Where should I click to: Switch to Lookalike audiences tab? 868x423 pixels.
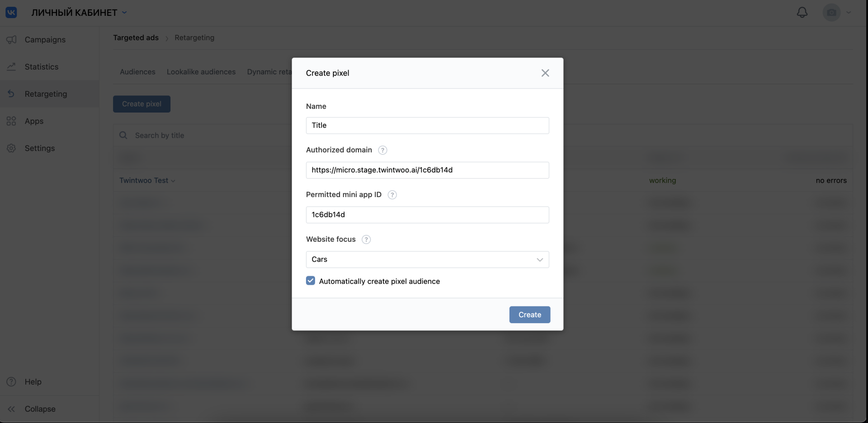pos(201,72)
